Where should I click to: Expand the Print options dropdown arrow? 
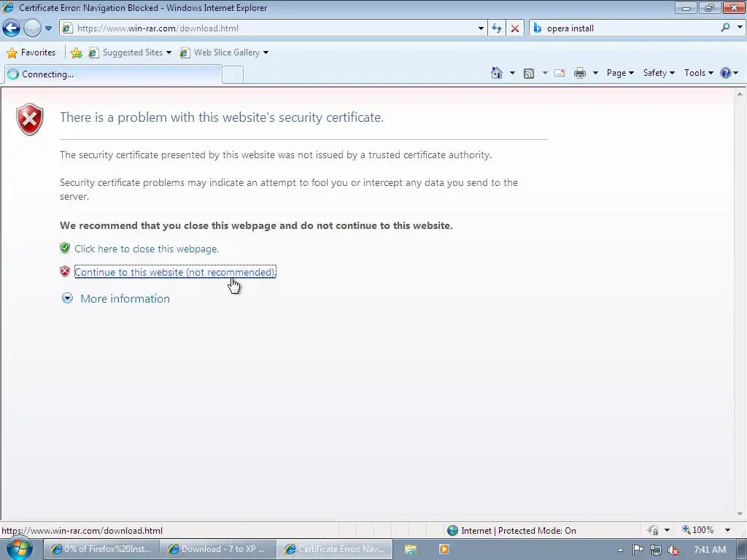click(595, 73)
